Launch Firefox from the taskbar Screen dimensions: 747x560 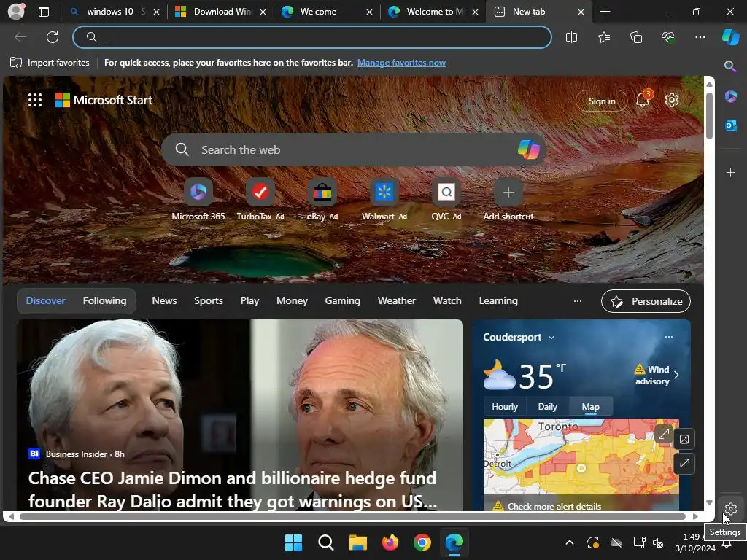390,542
